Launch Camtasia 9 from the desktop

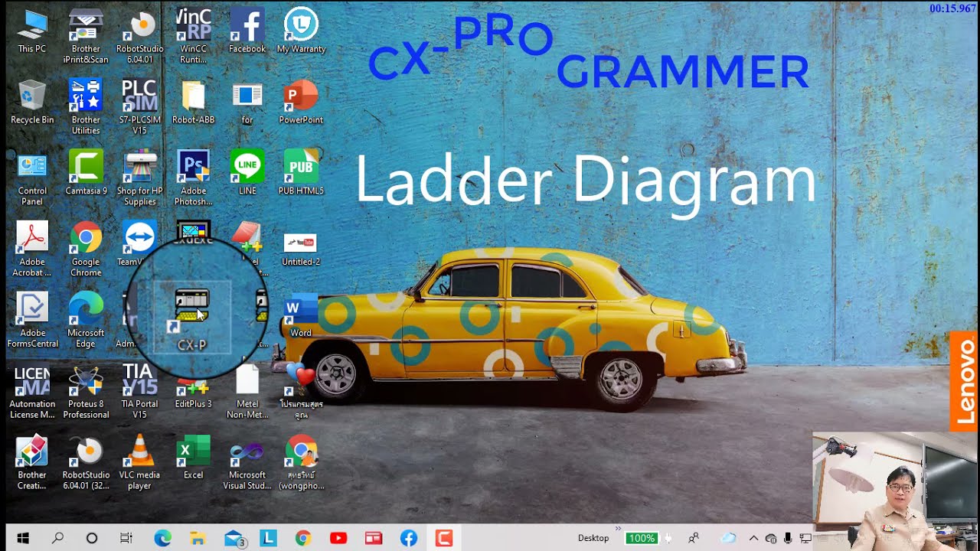point(86,172)
